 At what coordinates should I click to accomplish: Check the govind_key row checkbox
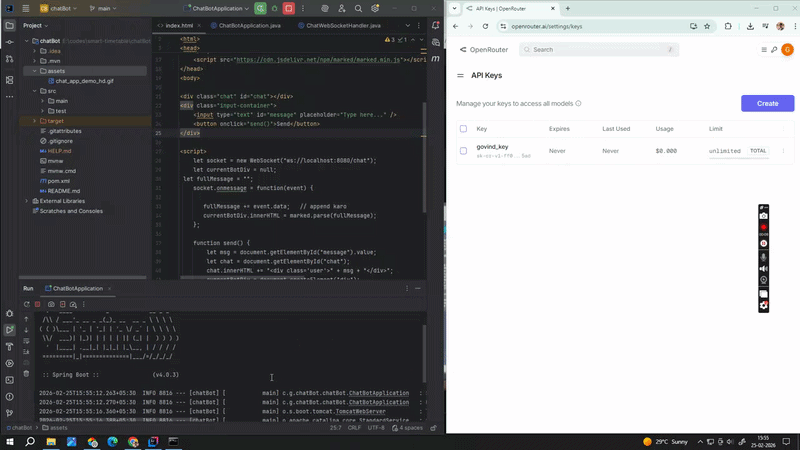tap(463, 151)
